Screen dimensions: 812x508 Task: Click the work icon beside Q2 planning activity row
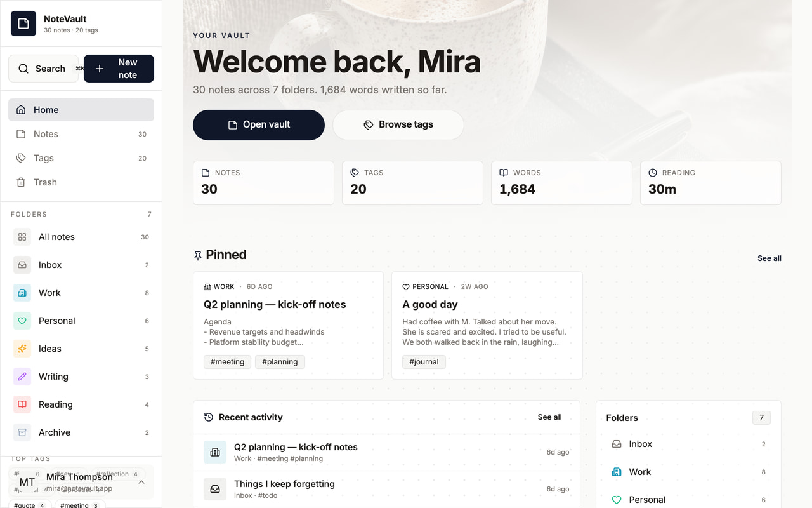pos(215,452)
